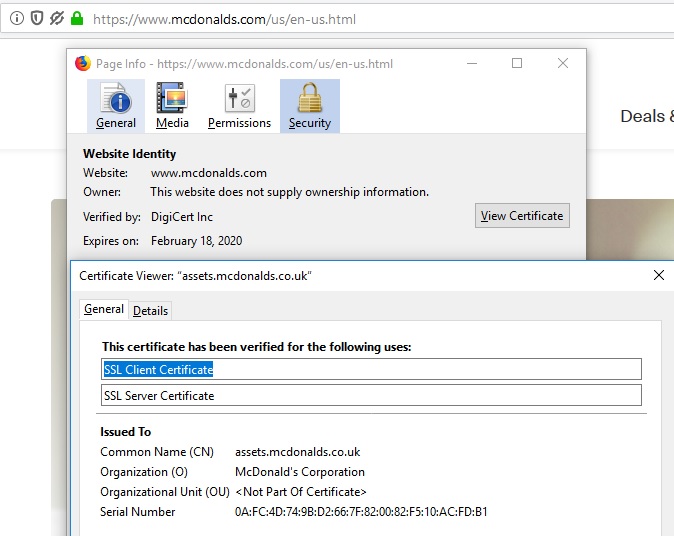Click the View Certificate button

[x=522, y=215]
